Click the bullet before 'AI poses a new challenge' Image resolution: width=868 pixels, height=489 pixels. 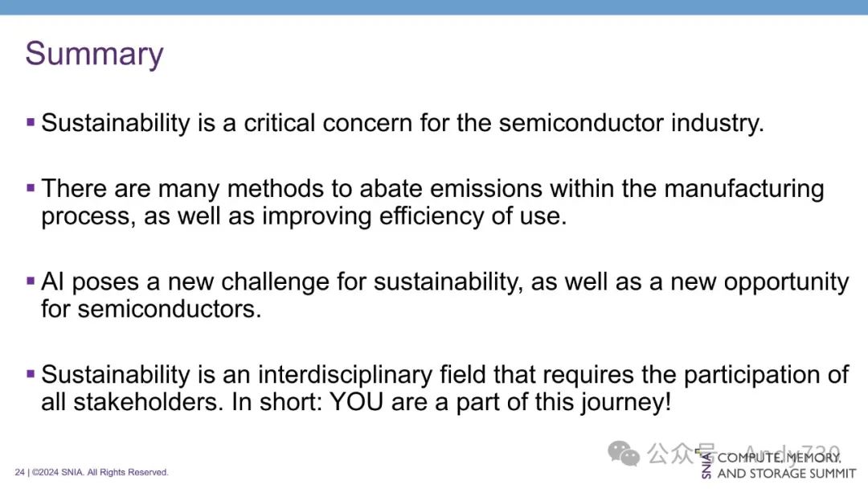[31, 281]
